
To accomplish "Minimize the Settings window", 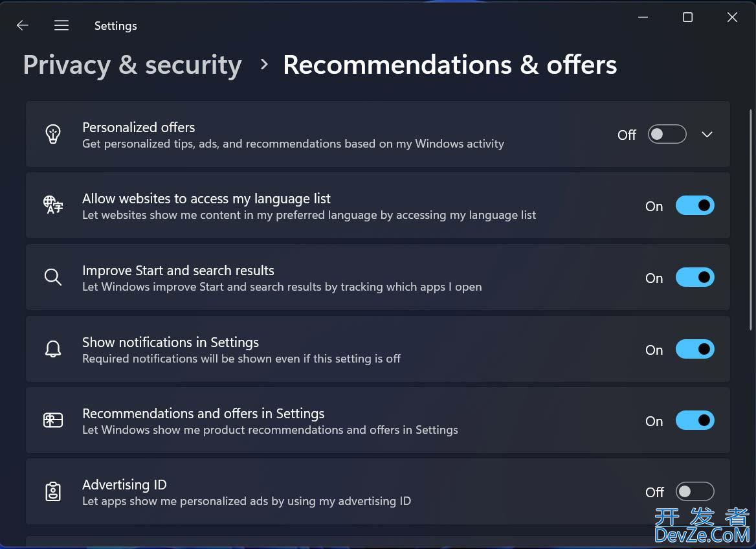I will pyautogui.click(x=643, y=17).
